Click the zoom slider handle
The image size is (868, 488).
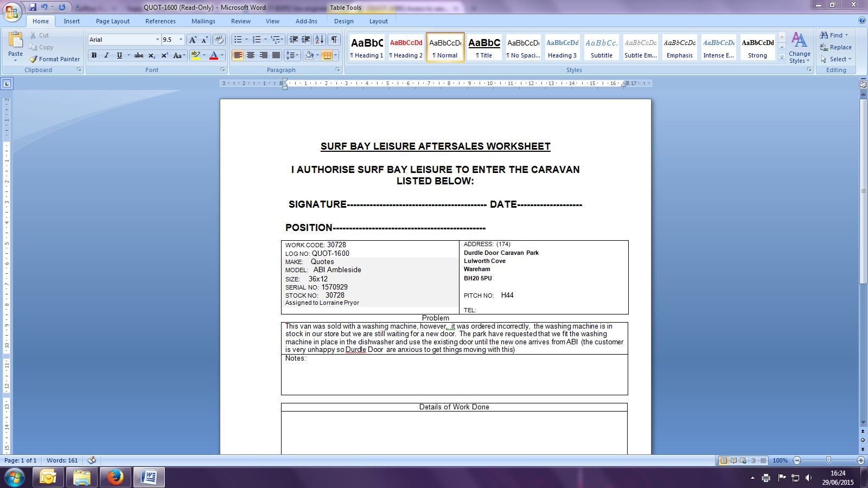(x=828, y=460)
